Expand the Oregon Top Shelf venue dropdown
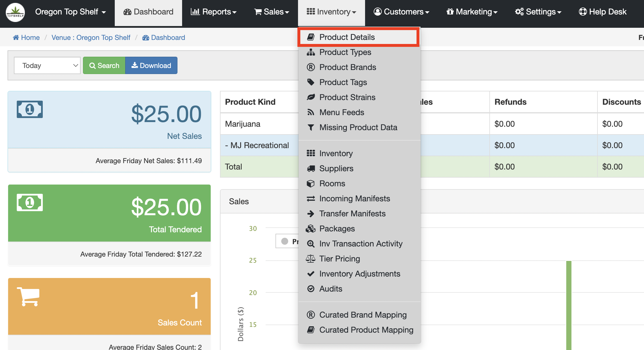The height and width of the screenshot is (350, 644). pos(71,12)
